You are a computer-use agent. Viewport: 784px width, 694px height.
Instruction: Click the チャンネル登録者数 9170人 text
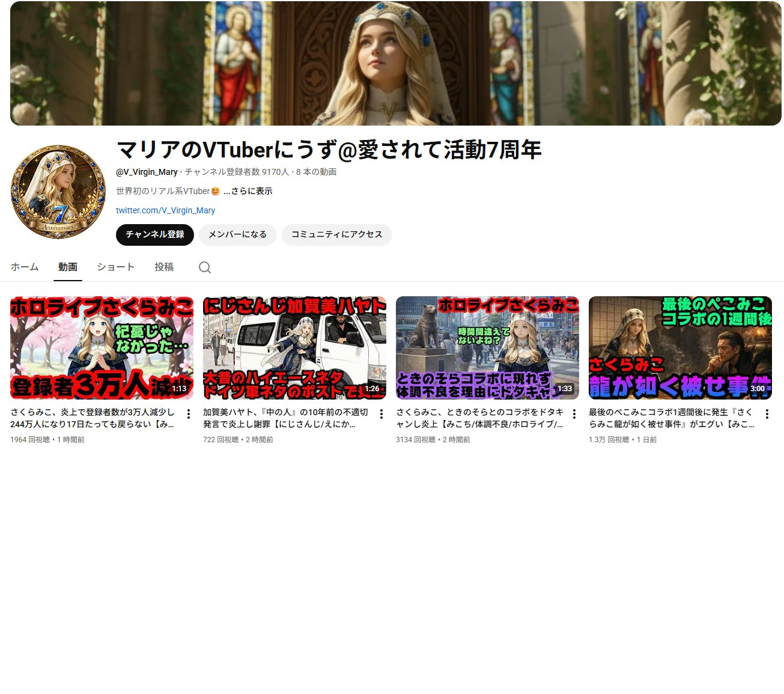click(237, 172)
